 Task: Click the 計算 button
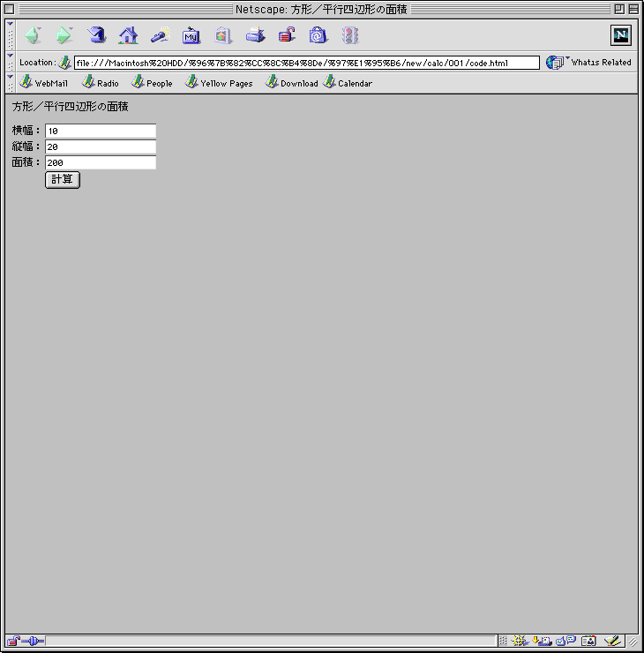(63, 180)
